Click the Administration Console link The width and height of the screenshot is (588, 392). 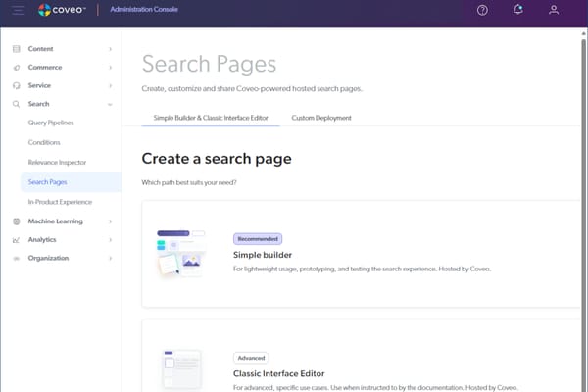pos(144,10)
